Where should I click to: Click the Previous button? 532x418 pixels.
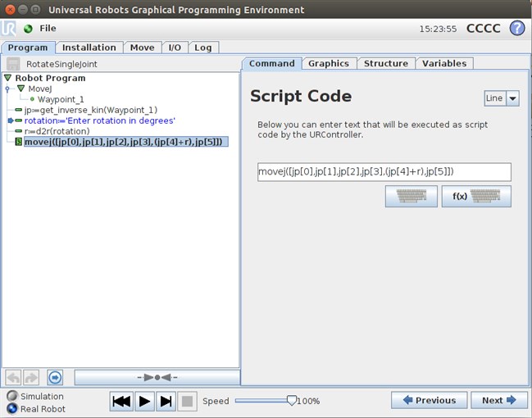pyautogui.click(x=430, y=400)
